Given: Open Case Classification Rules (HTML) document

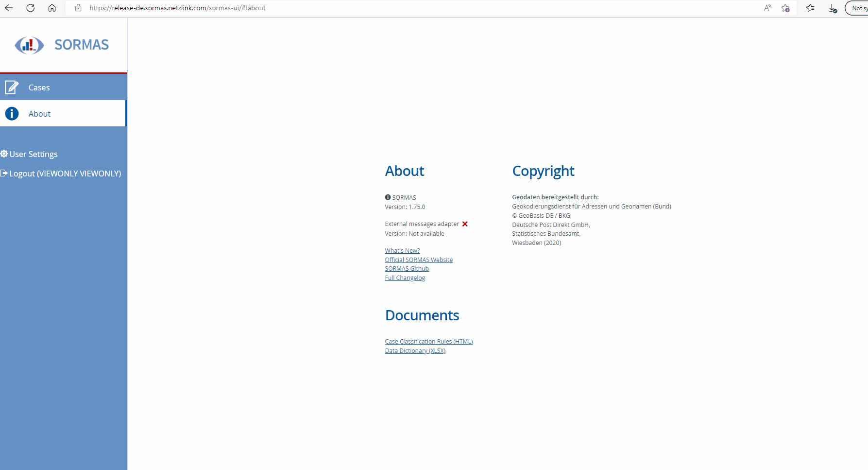Looking at the screenshot, I should (x=428, y=341).
